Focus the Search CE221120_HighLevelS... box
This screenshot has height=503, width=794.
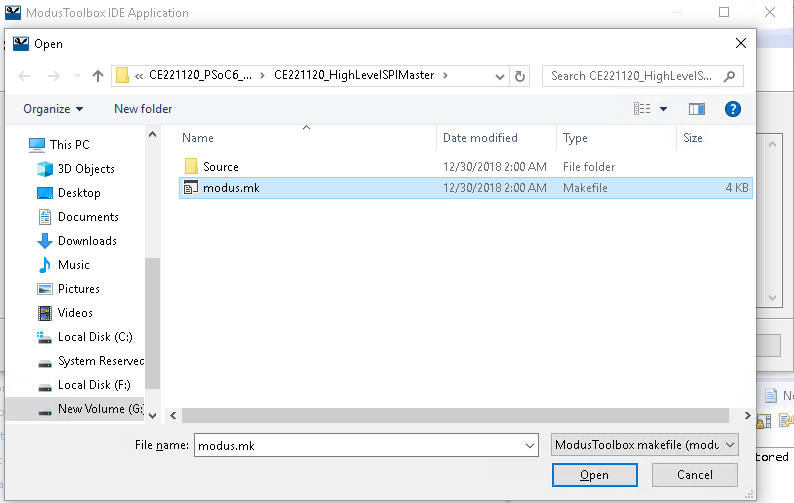click(x=642, y=76)
